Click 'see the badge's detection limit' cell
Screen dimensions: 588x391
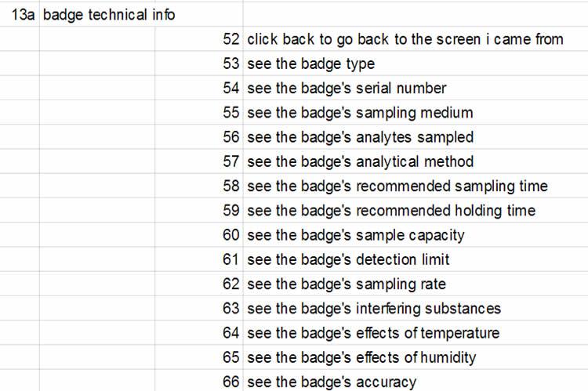click(348, 259)
